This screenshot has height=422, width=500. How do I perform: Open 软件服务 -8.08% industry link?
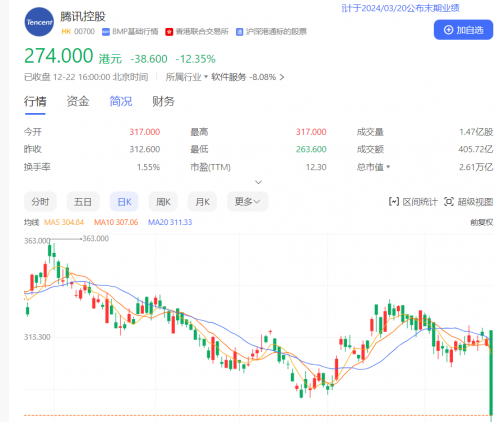248,77
